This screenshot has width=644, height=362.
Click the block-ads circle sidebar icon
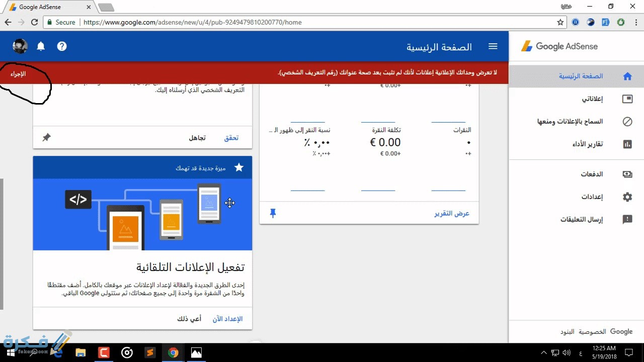(x=627, y=122)
